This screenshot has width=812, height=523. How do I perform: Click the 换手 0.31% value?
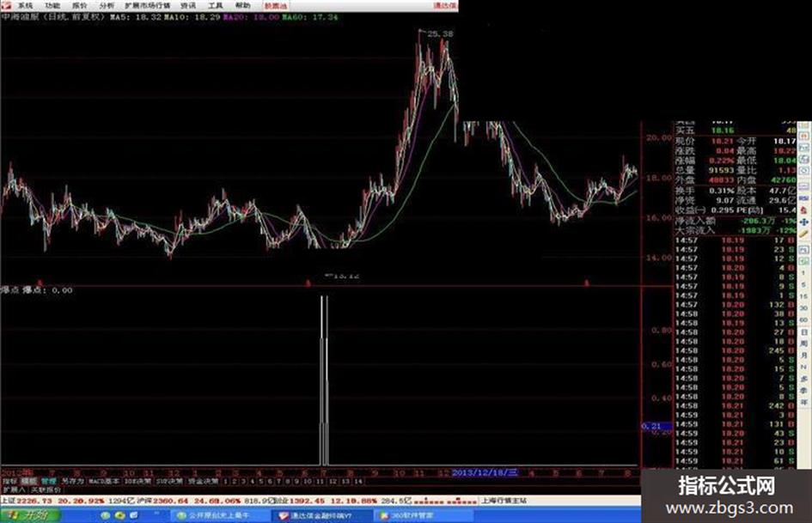(x=722, y=191)
